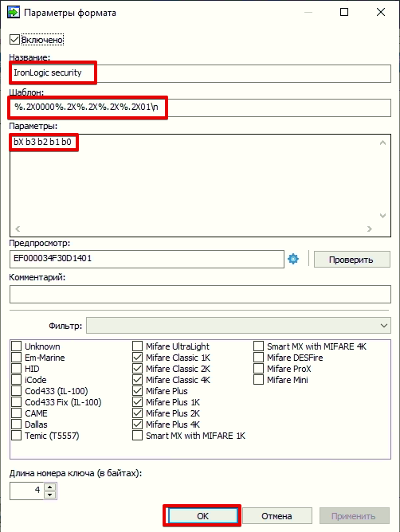The image size is (400, 532).
Task: Check the Mifare Mini option
Action: pyautogui.click(x=258, y=380)
